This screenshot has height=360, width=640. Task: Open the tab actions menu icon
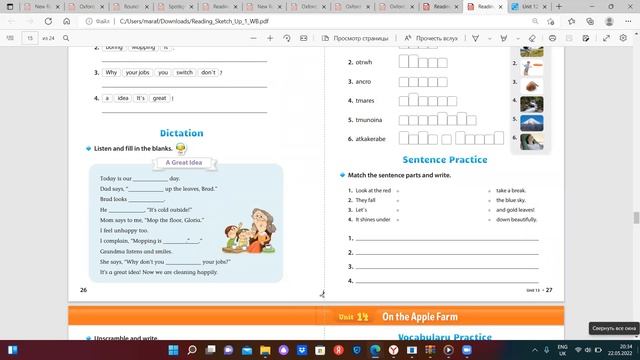(x=10, y=7)
